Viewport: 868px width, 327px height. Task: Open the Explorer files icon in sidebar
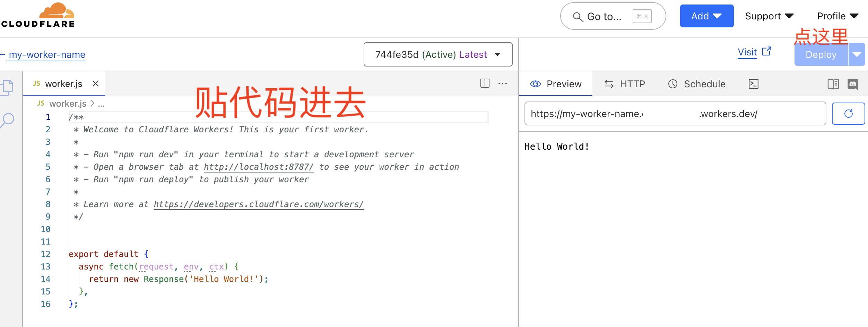coord(8,87)
